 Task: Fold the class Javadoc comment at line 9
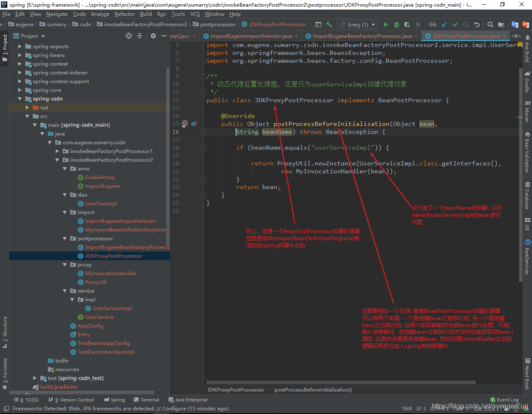coord(203,76)
